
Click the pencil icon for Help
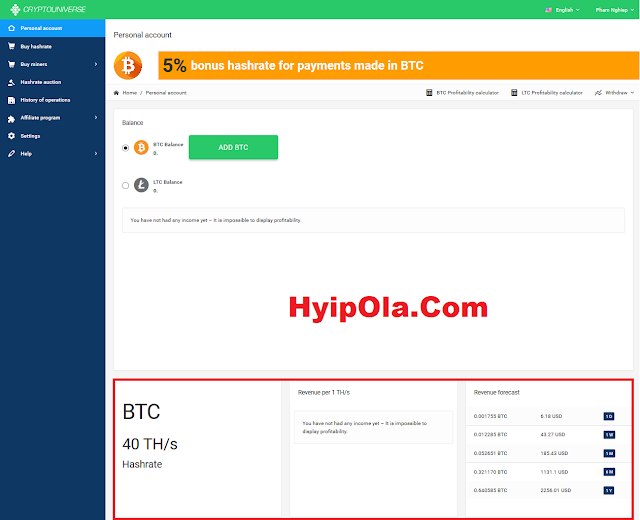tap(11, 153)
